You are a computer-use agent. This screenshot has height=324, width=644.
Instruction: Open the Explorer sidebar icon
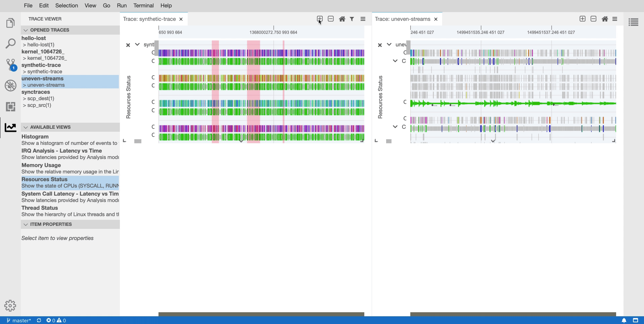click(x=10, y=23)
